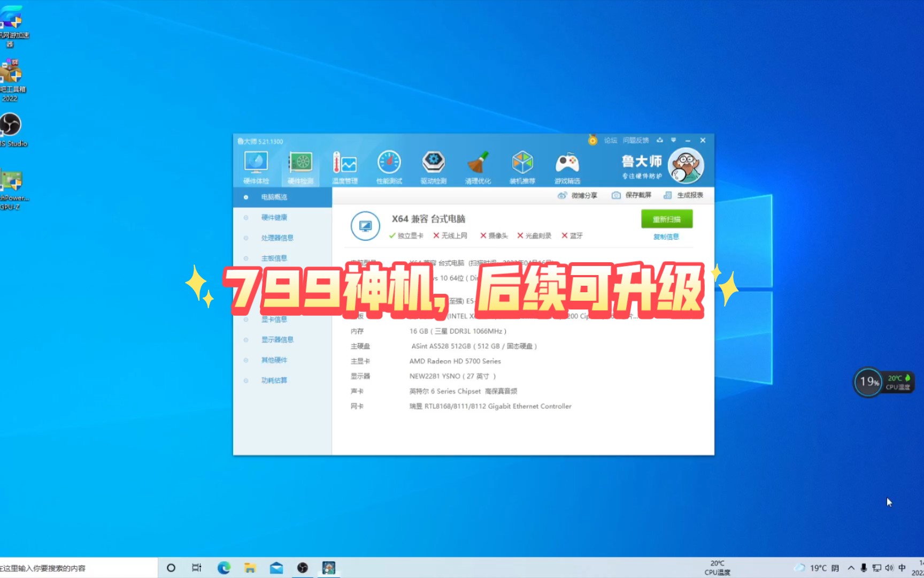Click the taskbar CPU温度 temperature readout
This screenshot has height=578, width=924.
click(718, 568)
